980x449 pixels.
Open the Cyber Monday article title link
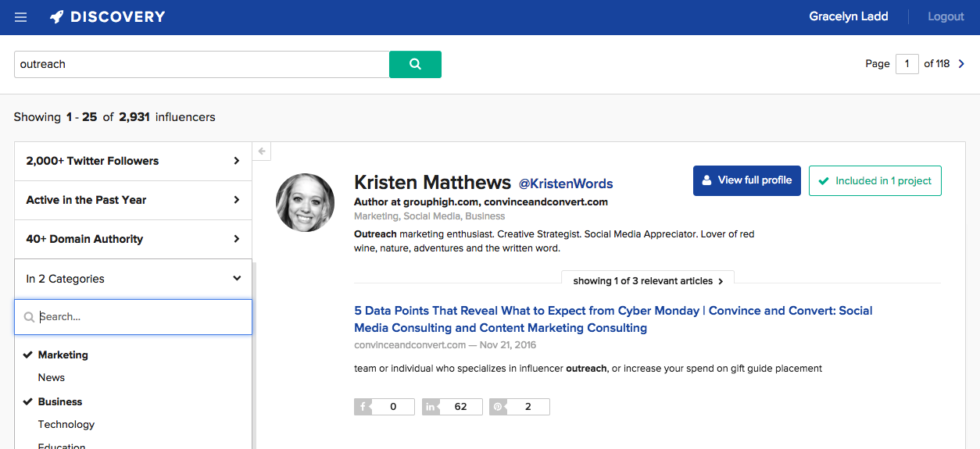[613, 319]
